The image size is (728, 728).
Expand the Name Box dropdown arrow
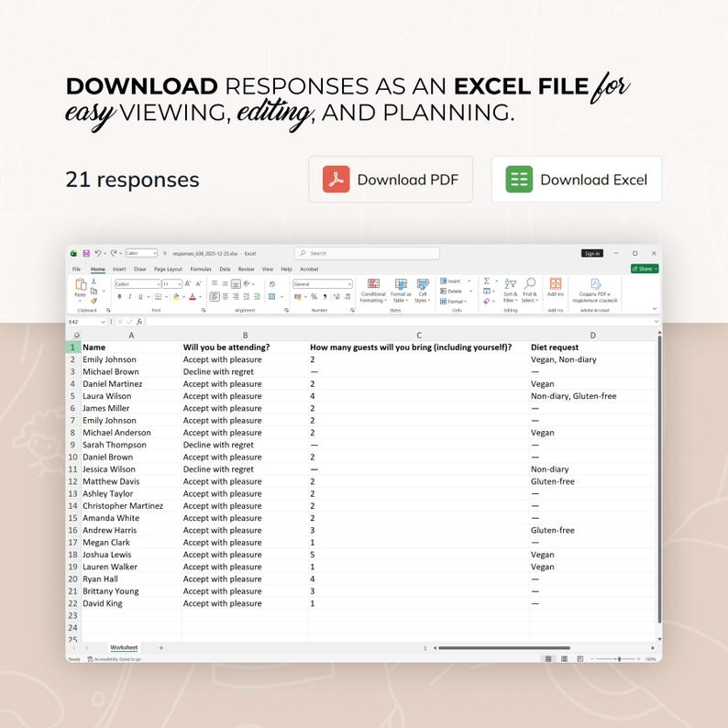(103, 322)
